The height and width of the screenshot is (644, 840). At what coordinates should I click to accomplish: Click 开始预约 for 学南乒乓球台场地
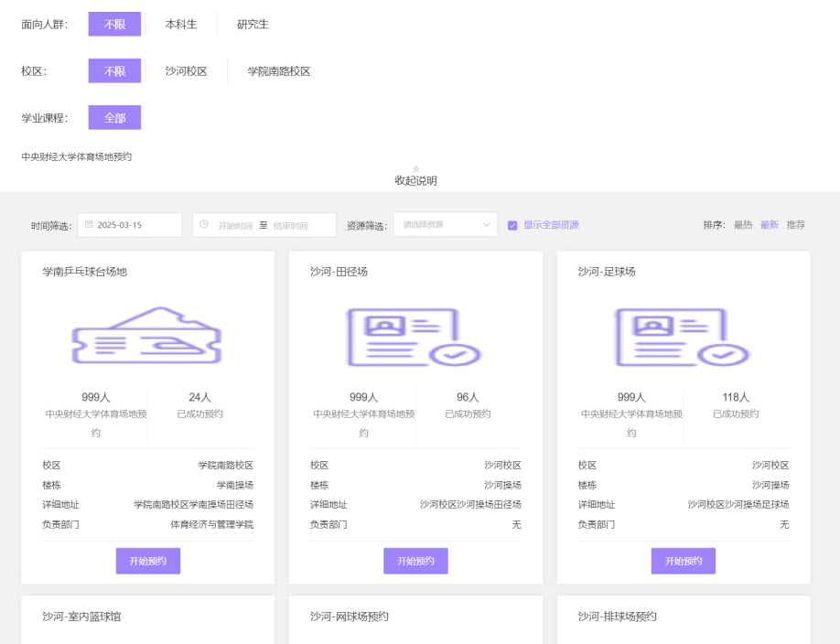tap(147, 561)
